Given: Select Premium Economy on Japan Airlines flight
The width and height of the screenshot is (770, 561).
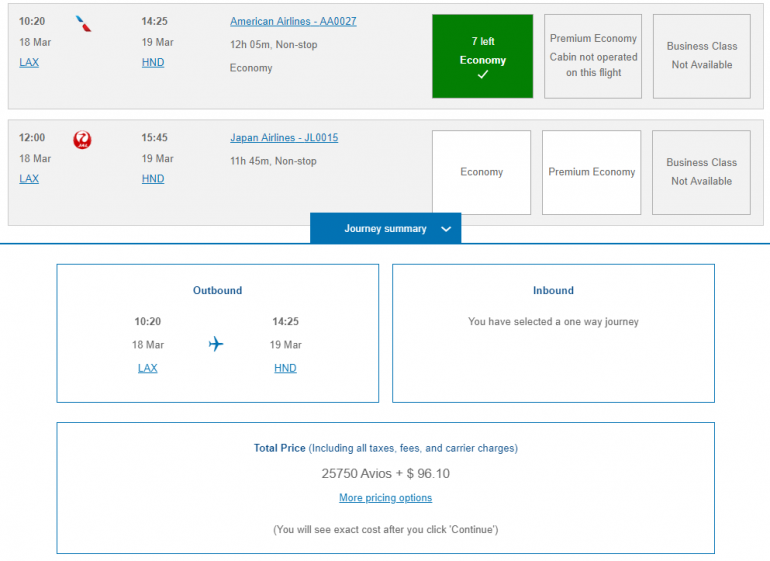Looking at the screenshot, I should tap(591, 172).
